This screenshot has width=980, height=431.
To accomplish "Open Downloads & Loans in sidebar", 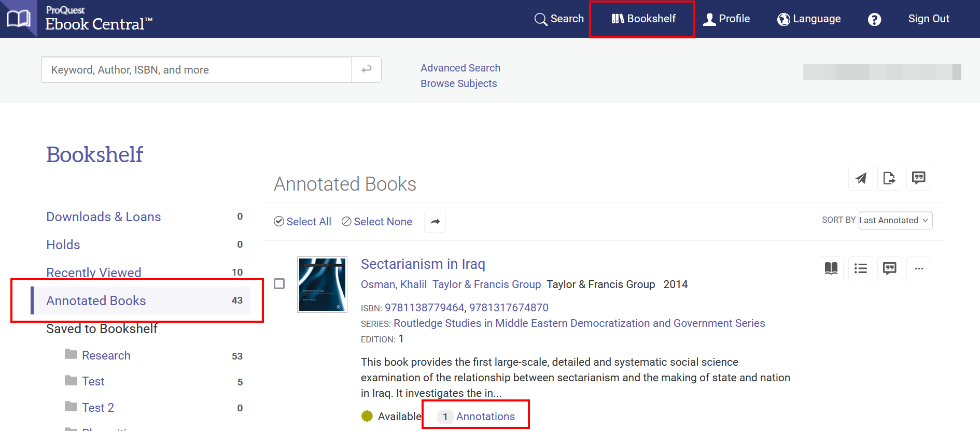I will (104, 217).
